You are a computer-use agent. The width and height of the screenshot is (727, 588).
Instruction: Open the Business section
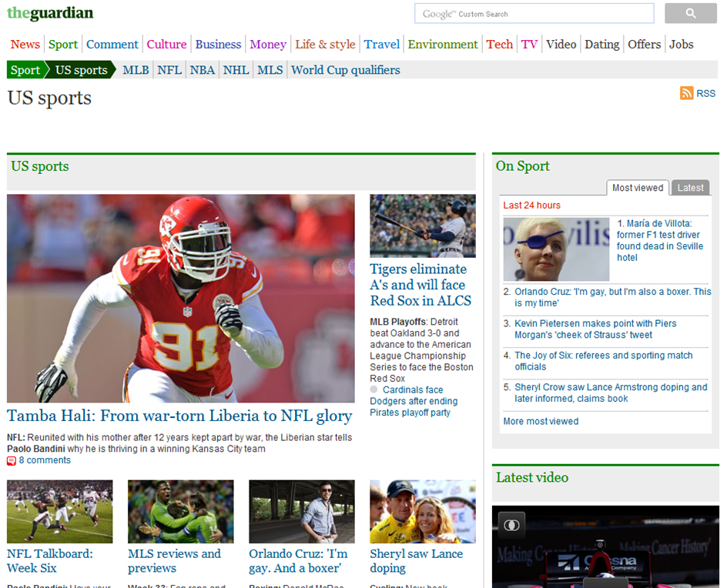point(218,45)
